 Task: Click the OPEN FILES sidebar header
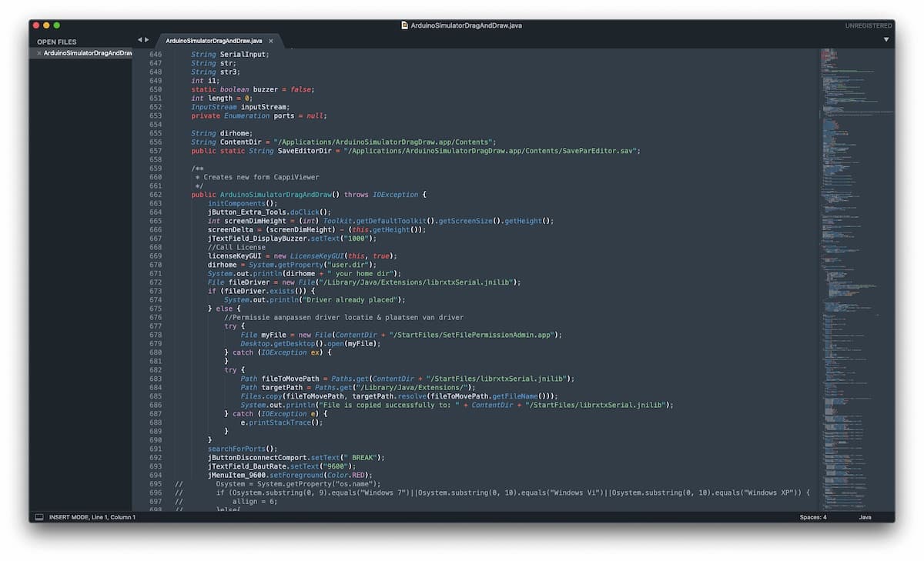[57, 42]
